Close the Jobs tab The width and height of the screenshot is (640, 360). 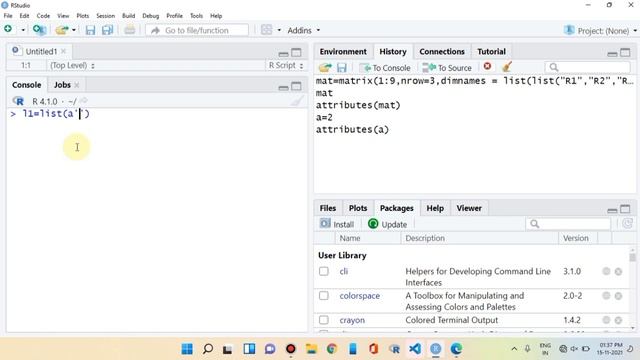[x=77, y=85]
